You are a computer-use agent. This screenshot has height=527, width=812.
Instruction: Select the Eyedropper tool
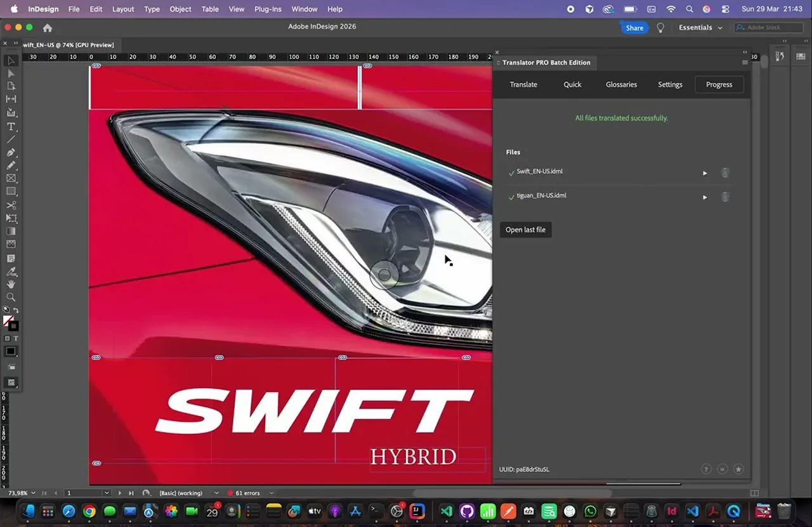(11, 271)
